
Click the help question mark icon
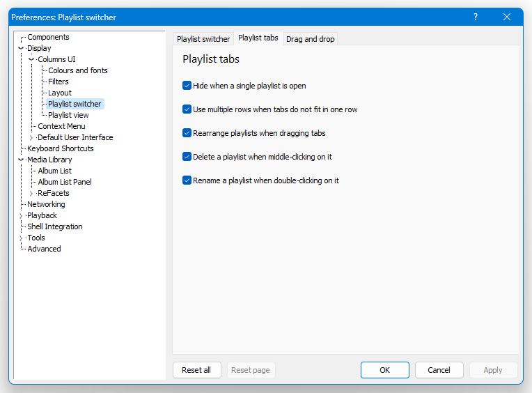pos(476,17)
